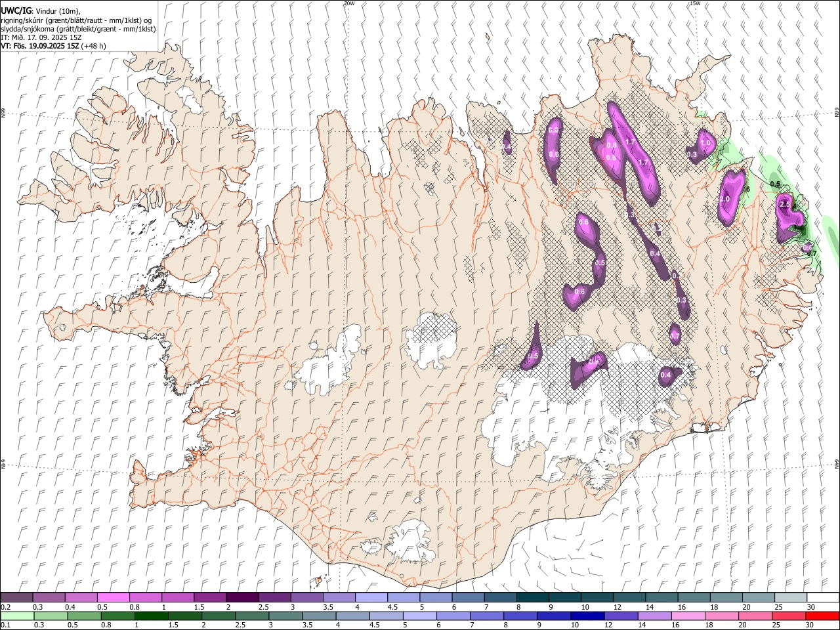Click the 1.0 precipitation value on the map
The height and width of the screenshot is (630, 840).
click(706, 142)
